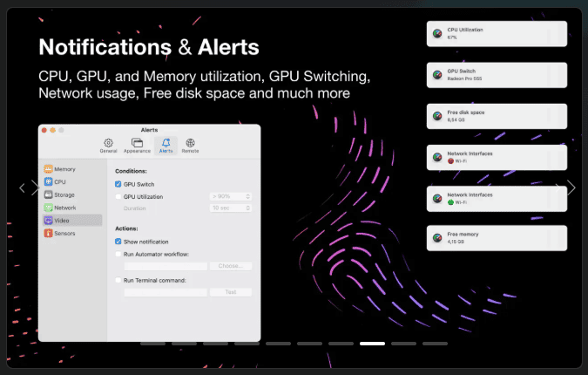Select the Sensors thermometer icon in sidebar
The image size is (588, 375).
48,233
